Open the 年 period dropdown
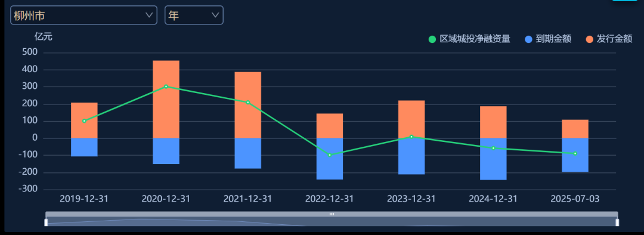644x235 pixels. pyautogui.click(x=194, y=15)
